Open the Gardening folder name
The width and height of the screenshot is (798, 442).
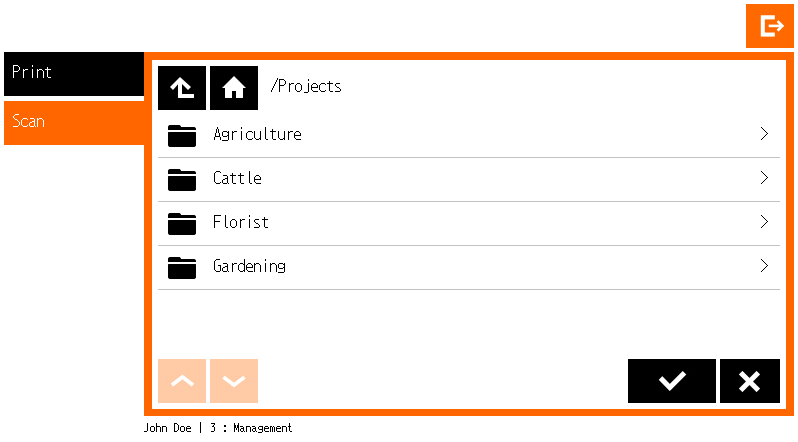coord(249,266)
